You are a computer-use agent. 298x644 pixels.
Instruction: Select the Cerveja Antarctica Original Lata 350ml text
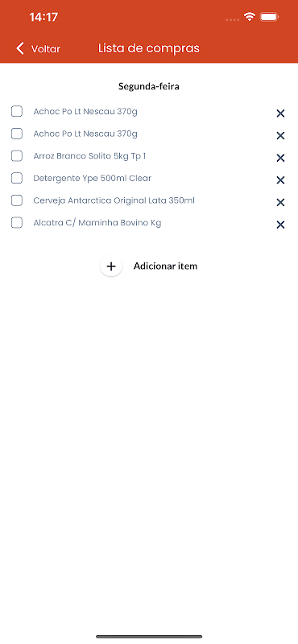coord(114,200)
